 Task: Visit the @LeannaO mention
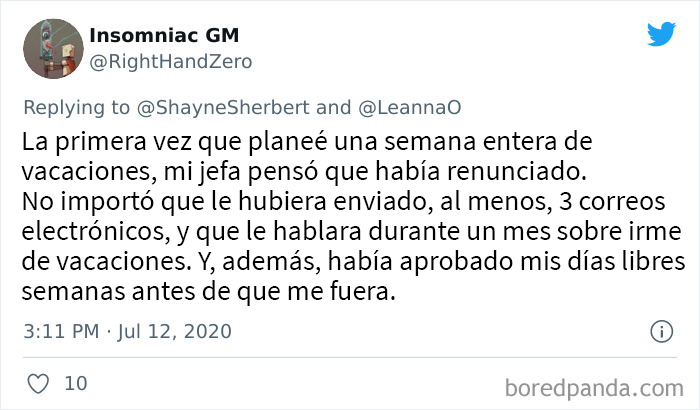(x=409, y=108)
